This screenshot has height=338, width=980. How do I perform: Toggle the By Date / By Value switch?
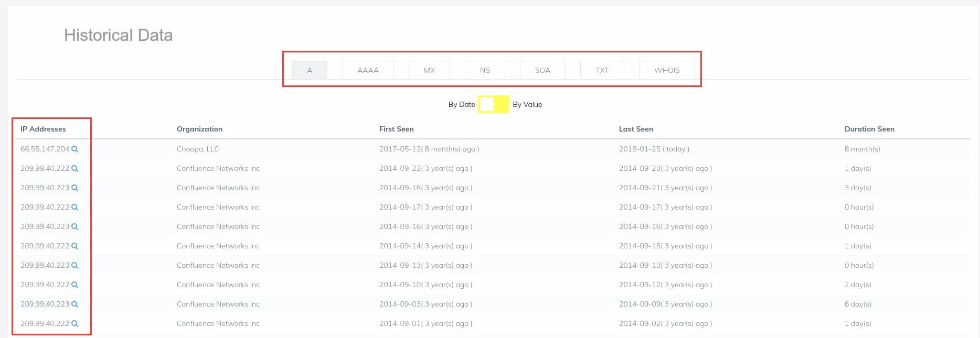[494, 104]
